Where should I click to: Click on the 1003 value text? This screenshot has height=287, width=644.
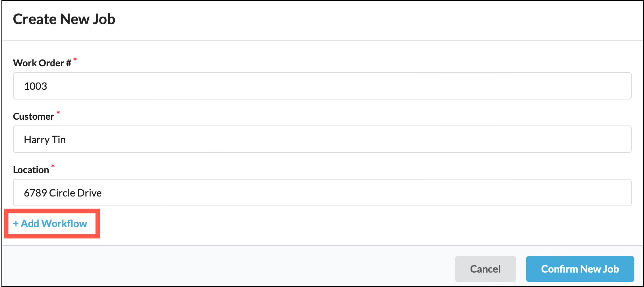pos(35,86)
